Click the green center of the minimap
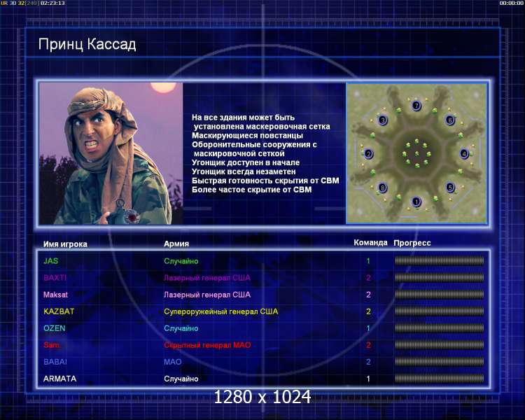The image size is (525, 420). (416, 153)
